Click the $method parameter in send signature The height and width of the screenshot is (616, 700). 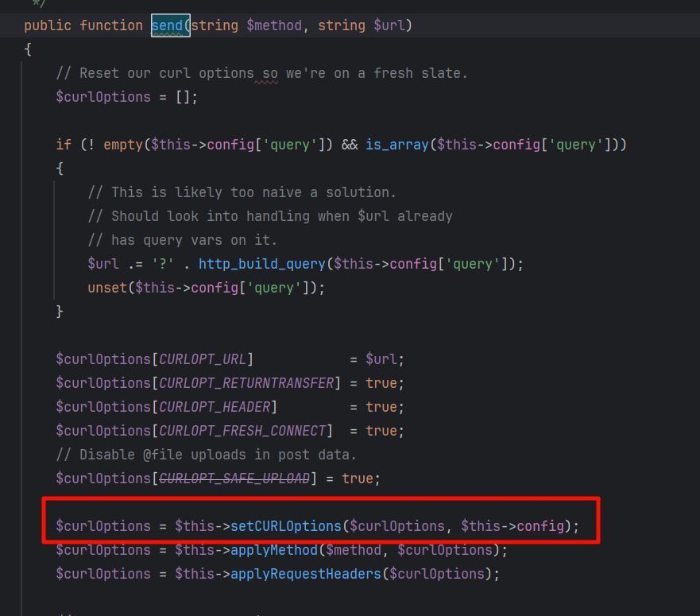click(x=274, y=25)
